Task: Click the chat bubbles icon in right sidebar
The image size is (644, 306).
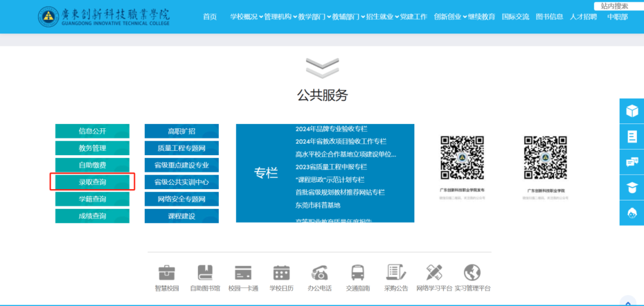Action: tap(631, 162)
